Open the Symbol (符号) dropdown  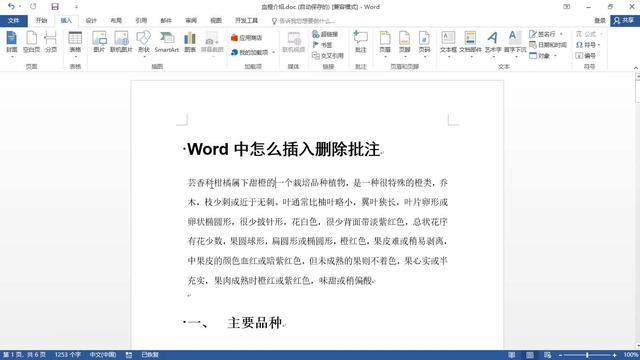tap(588, 45)
